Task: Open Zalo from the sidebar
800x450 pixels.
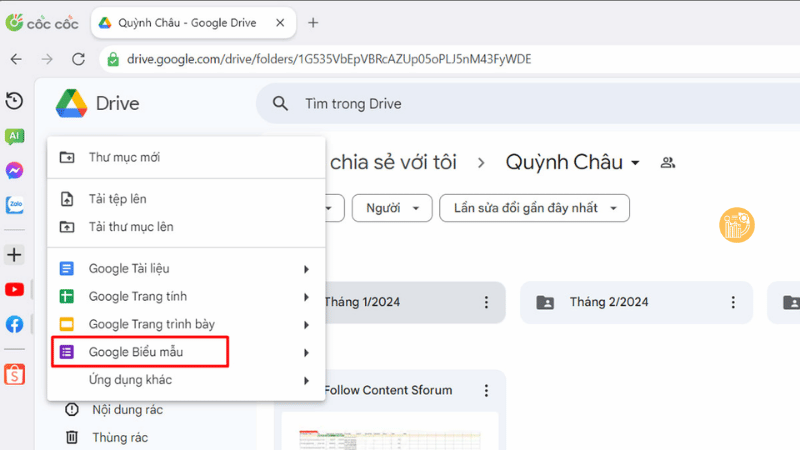Action: point(14,205)
